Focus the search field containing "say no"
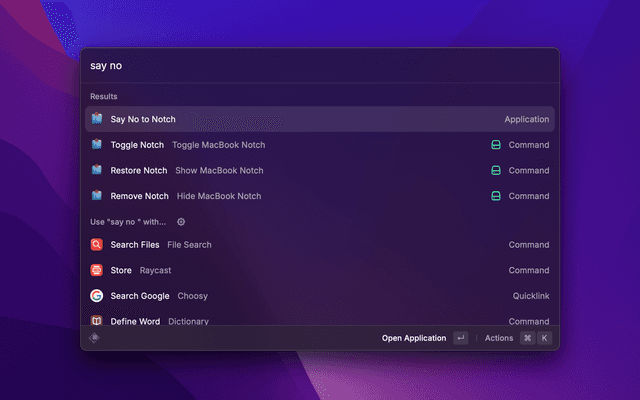Screen dimensions: 640x400 (x=320, y=66)
